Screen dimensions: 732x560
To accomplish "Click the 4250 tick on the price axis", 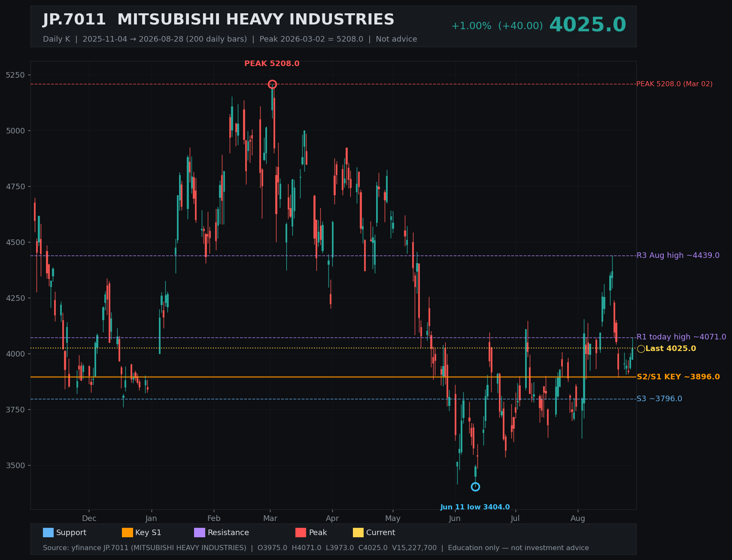I will [15, 298].
